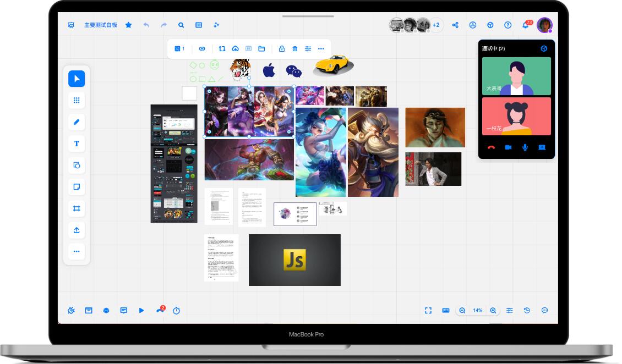This screenshot has height=364, width=622.
Task: Toggle the camera in call panel
Action: pyautogui.click(x=508, y=147)
